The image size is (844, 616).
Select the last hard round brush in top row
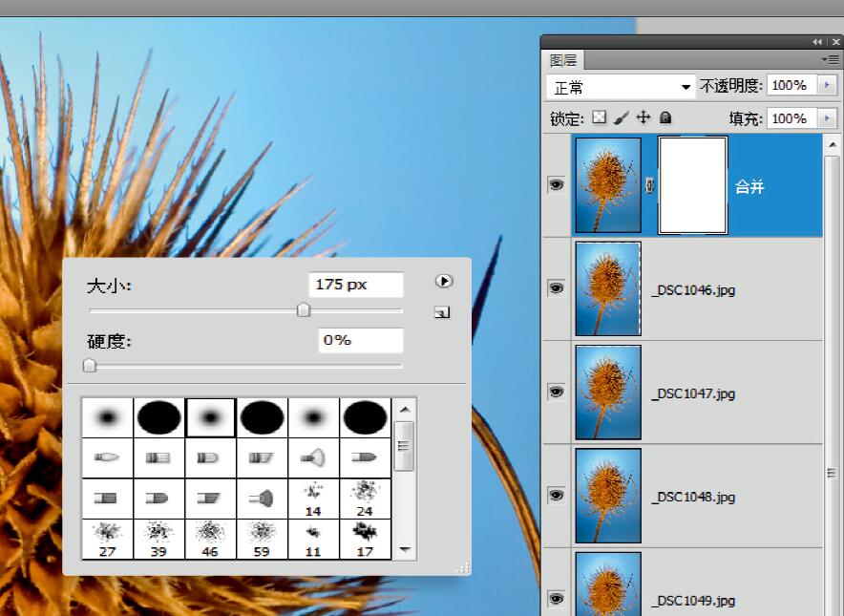(x=365, y=417)
